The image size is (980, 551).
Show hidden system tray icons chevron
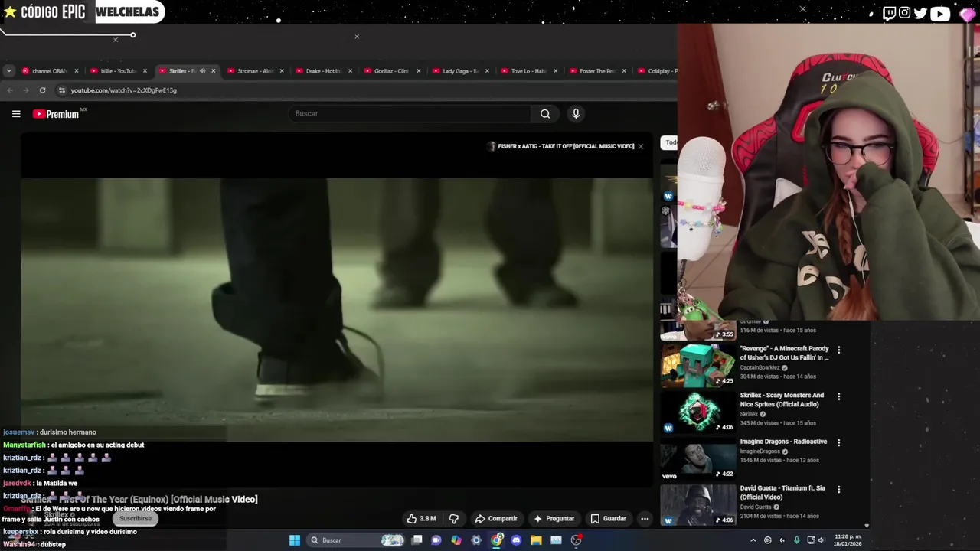coord(753,540)
